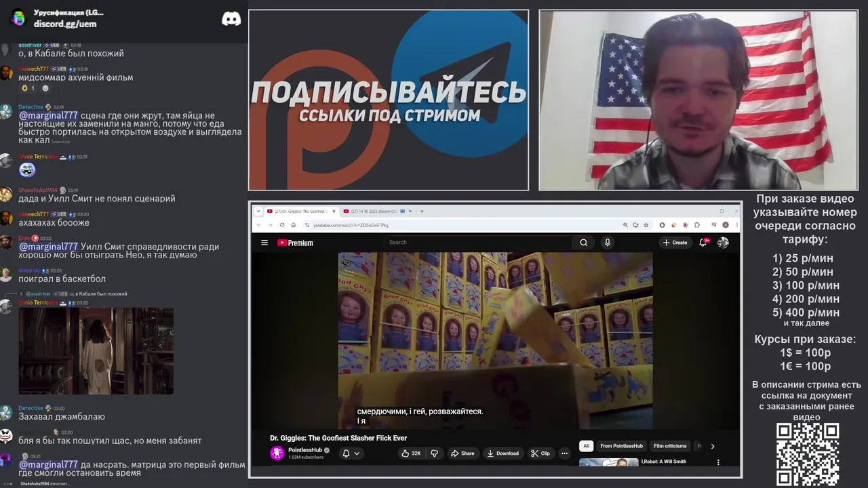
Task: Click the Dr. Giggles video title
Action: pyautogui.click(x=338, y=439)
